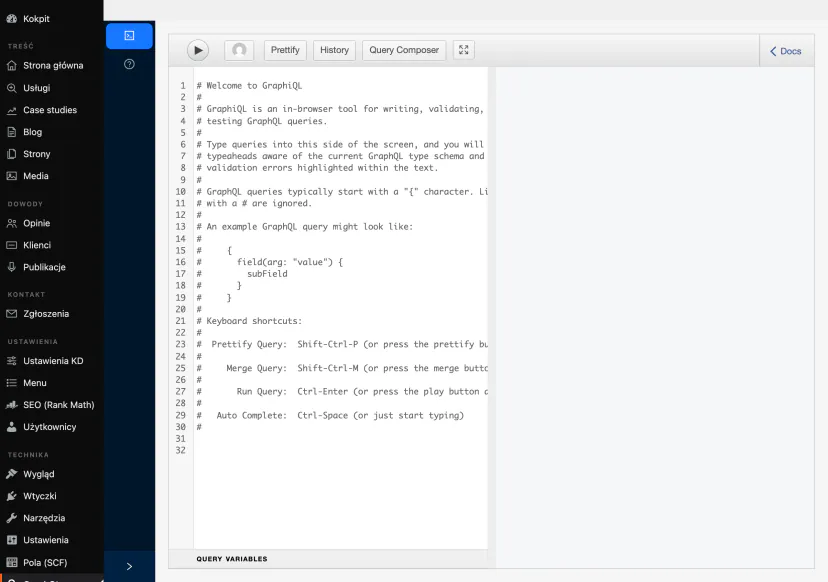
Task: Click the chart icon beside Case studies
Action: (12, 110)
